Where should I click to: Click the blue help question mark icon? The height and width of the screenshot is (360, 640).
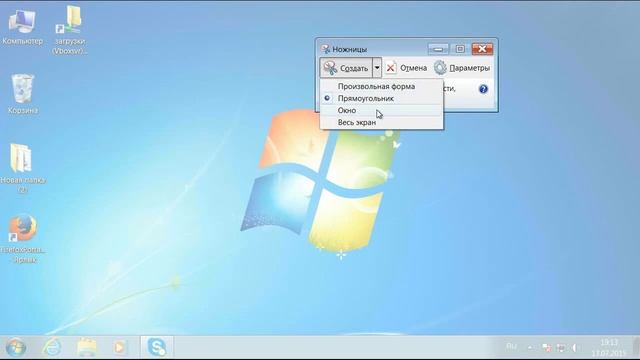click(483, 89)
